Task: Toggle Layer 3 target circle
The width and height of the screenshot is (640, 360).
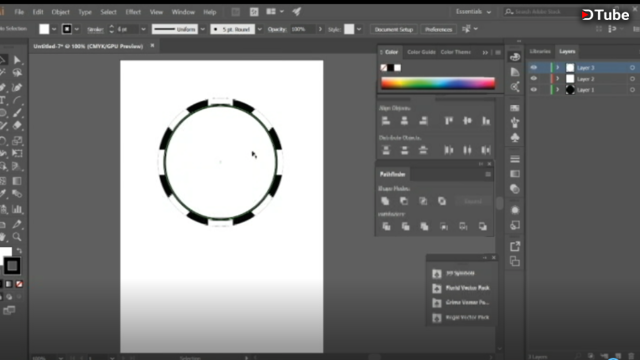Action: pyautogui.click(x=632, y=68)
